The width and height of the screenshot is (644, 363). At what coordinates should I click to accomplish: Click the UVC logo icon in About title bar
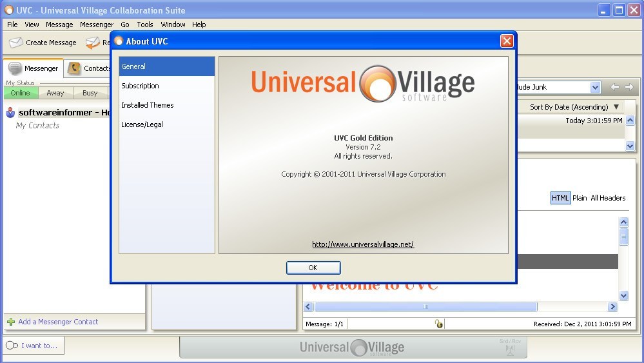click(119, 41)
